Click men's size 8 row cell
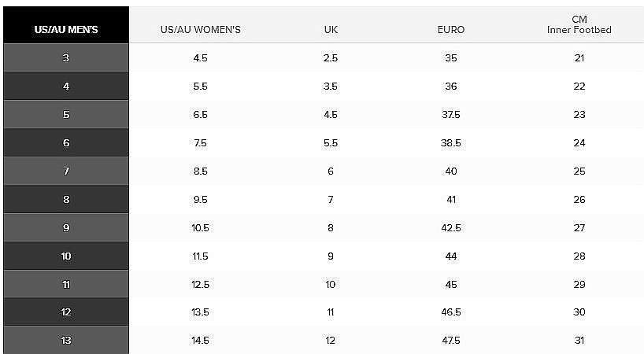The image size is (644, 354). click(66, 199)
